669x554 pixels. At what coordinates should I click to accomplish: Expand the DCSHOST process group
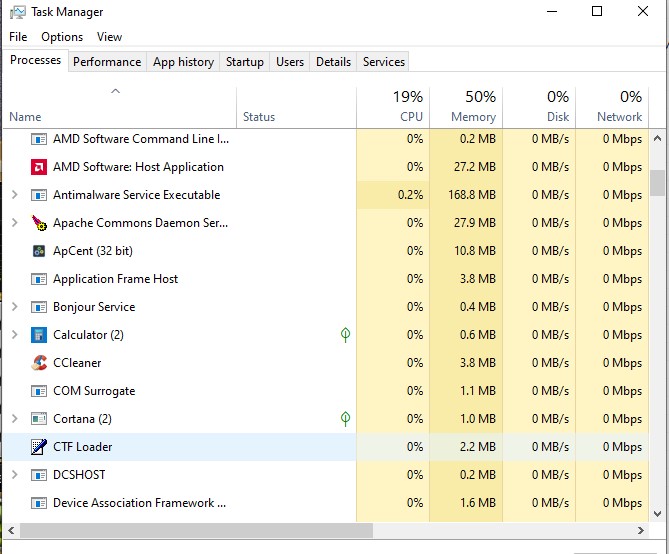[15, 475]
